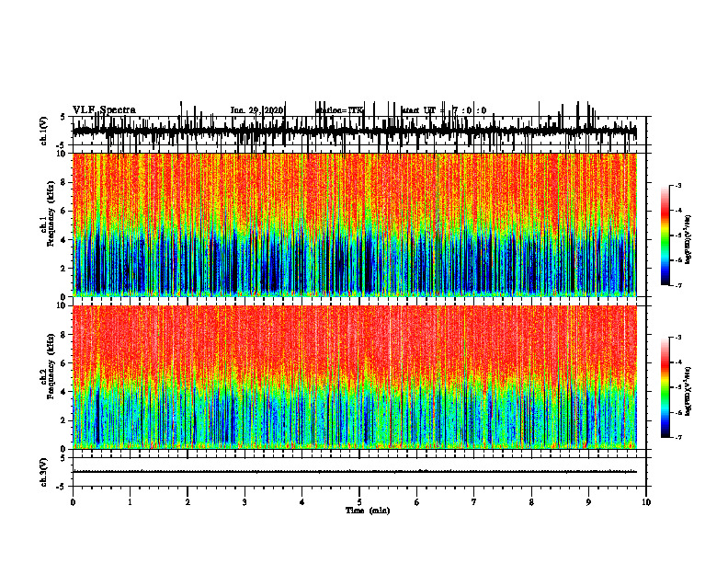This screenshot has width=728, height=563.
Task: Click time axis tick label "4"
Action: coord(302,502)
